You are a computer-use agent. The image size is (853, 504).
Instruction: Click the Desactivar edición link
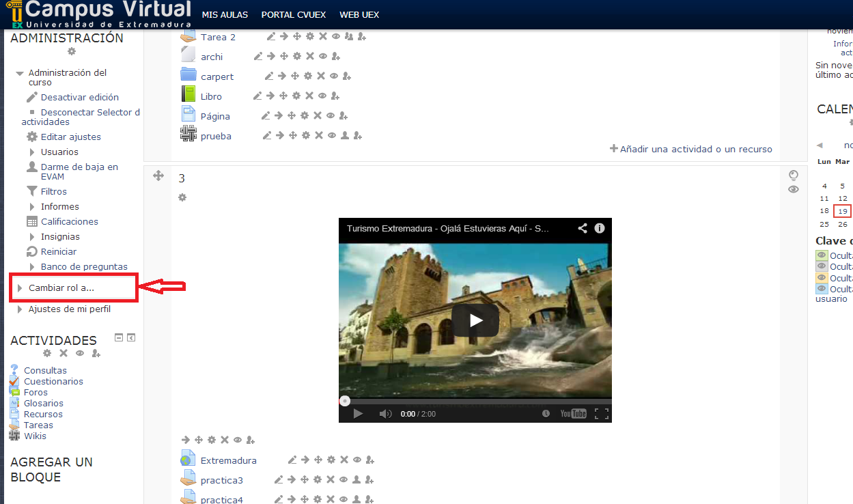click(x=79, y=97)
